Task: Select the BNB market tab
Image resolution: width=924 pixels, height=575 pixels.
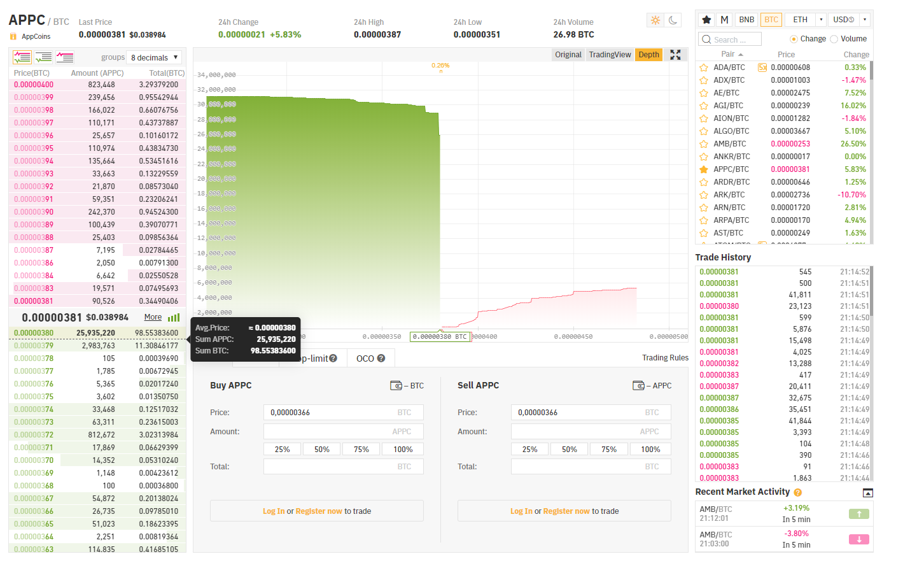Action: click(x=746, y=20)
